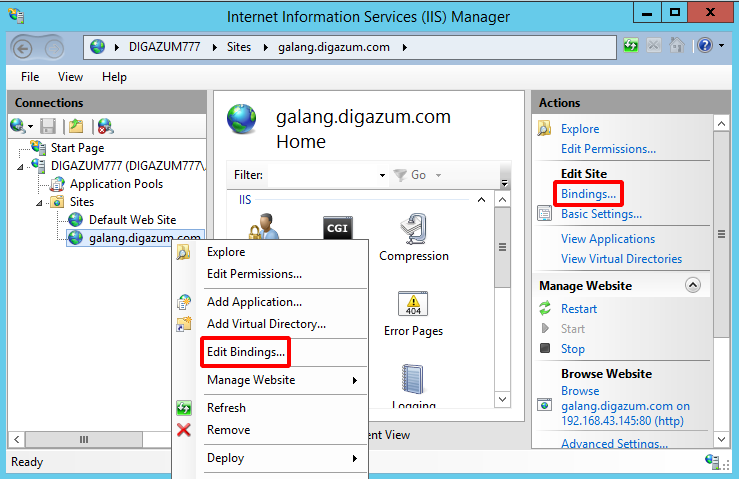Click the Advanced Settings... link
This screenshot has height=479, width=739.
tap(614, 443)
